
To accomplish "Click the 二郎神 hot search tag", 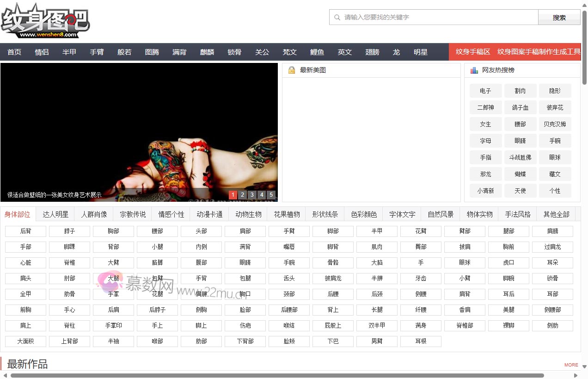I will point(485,108).
